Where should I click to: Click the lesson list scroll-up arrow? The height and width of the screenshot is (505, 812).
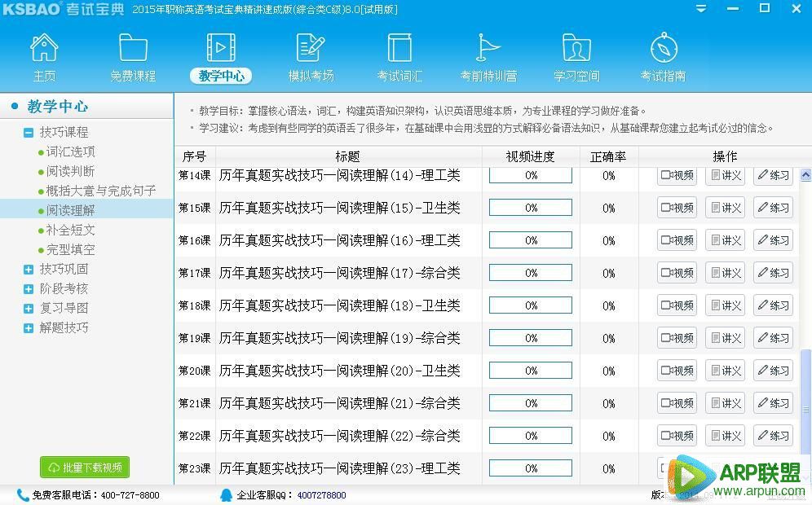pyautogui.click(x=805, y=175)
